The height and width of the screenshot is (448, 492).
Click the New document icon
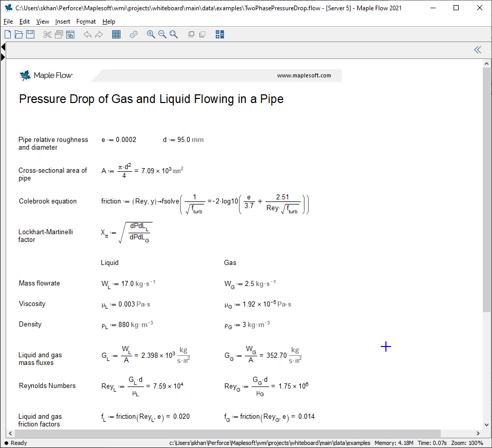click(x=8, y=34)
